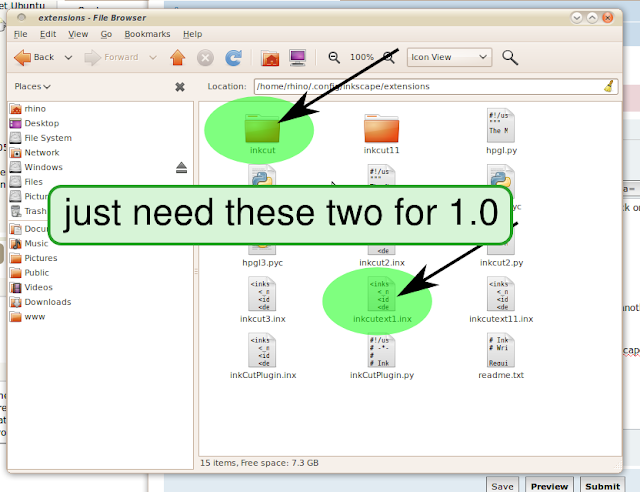Expand the Places sidebar selector

click(32, 87)
